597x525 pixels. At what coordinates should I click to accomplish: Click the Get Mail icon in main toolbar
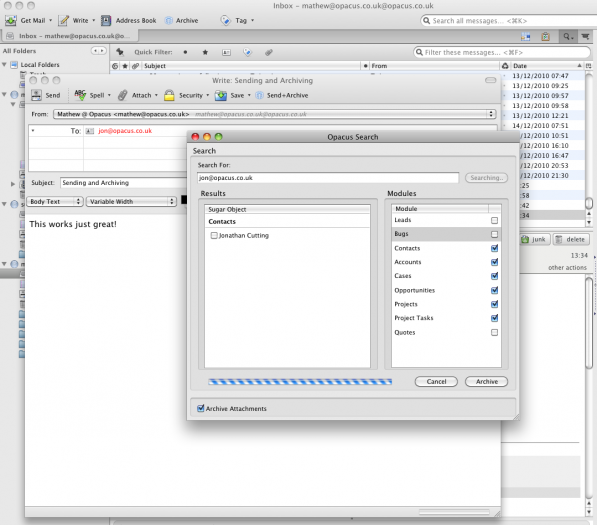coord(11,21)
